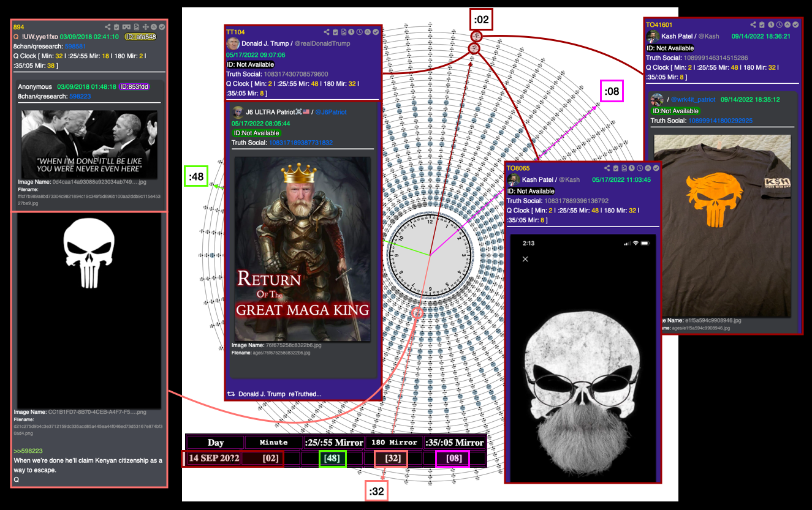Click the clipboard icon on card TT104
This screenshot has width=812, height=510.
coord(335,32)
